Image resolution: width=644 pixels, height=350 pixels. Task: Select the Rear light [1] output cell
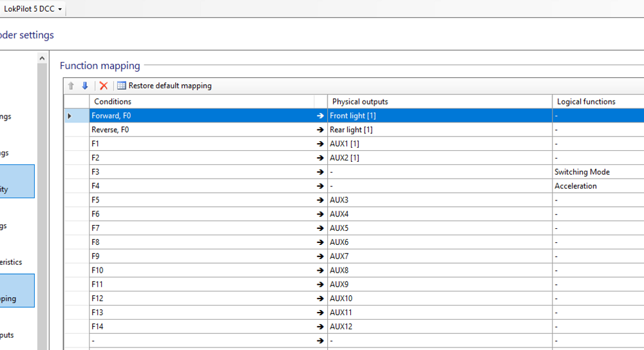pos(439,130)
